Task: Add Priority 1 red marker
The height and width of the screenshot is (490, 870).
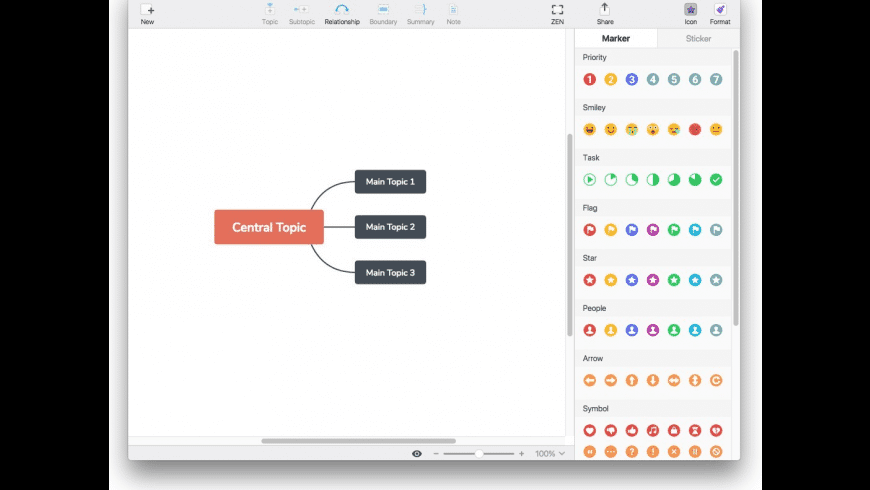Action: coord(589,79)
